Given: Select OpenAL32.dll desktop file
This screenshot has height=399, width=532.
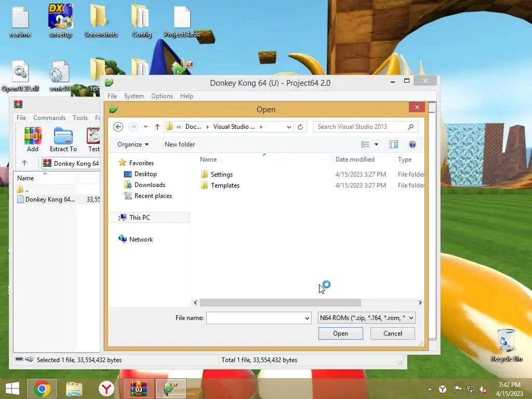Looking at the screenshot, I should (20, 76).
